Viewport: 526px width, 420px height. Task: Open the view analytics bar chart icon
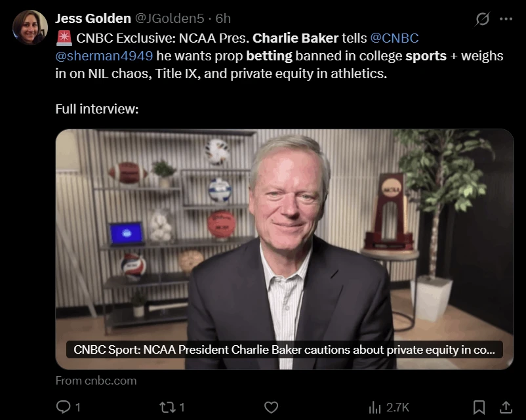(x=376, y=407)
